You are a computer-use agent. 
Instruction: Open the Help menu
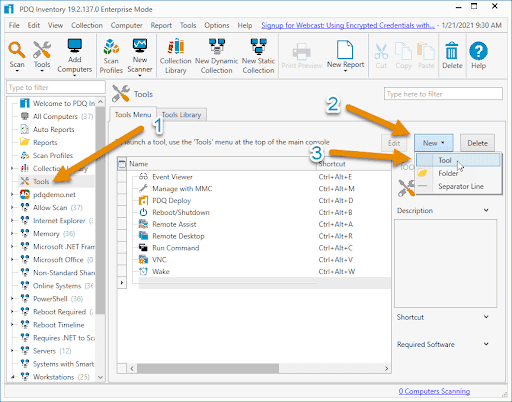click(245, 25)
